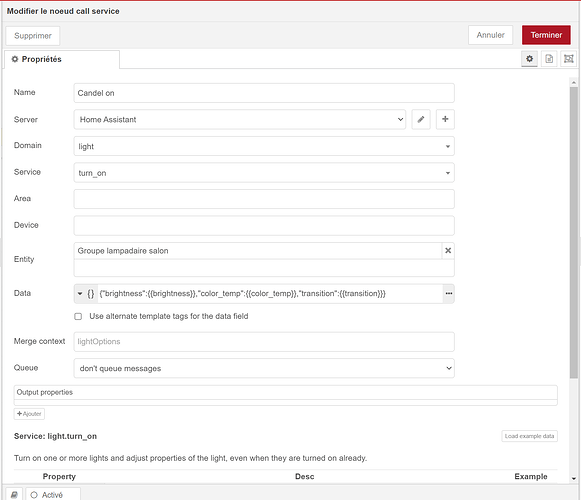Viewport: 581px width, 500px height.
Task: Open the Queue messages dropdown
Action: click(264, 368)
